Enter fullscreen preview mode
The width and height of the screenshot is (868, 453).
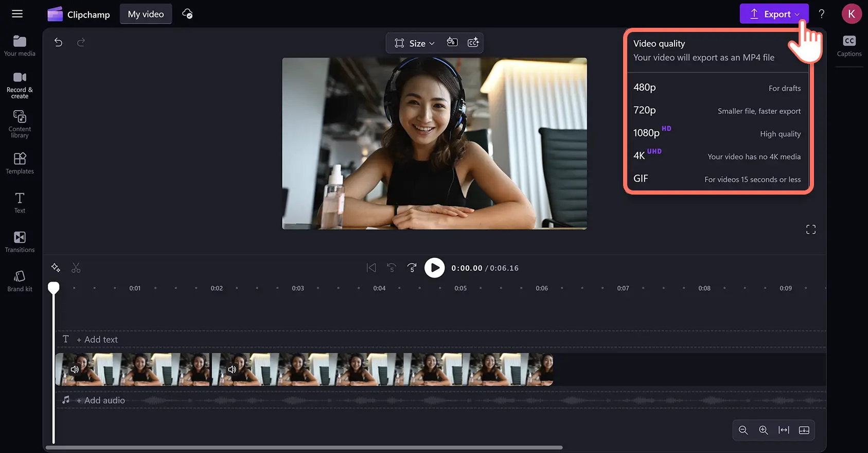point(811,230)
